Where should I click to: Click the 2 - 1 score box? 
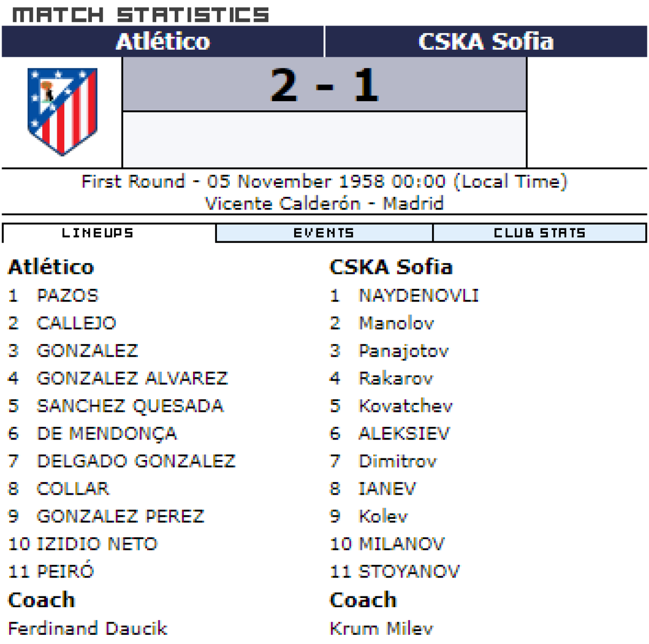pos(325,85)
